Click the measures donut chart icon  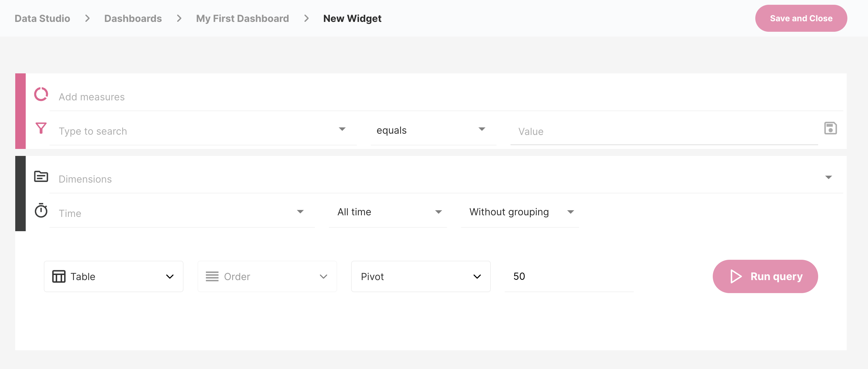tap(41, 94)
